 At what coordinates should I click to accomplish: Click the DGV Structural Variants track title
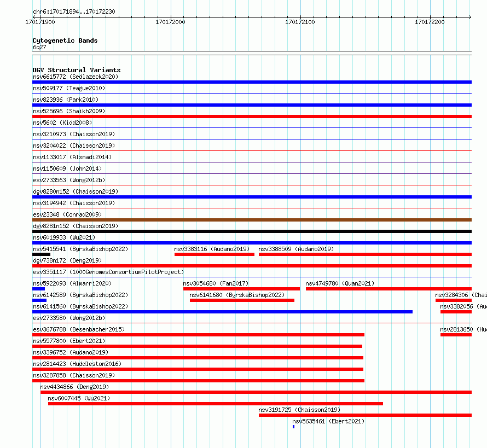tap(77, 70)
